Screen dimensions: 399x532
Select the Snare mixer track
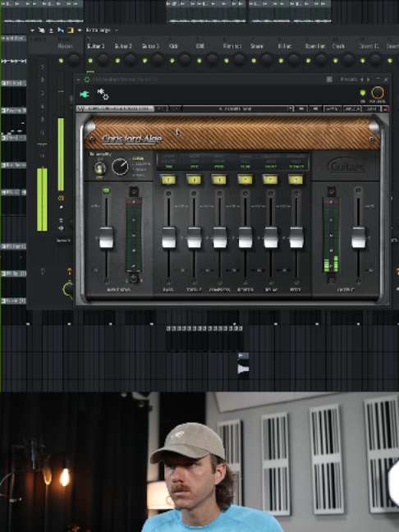[257, 46]
